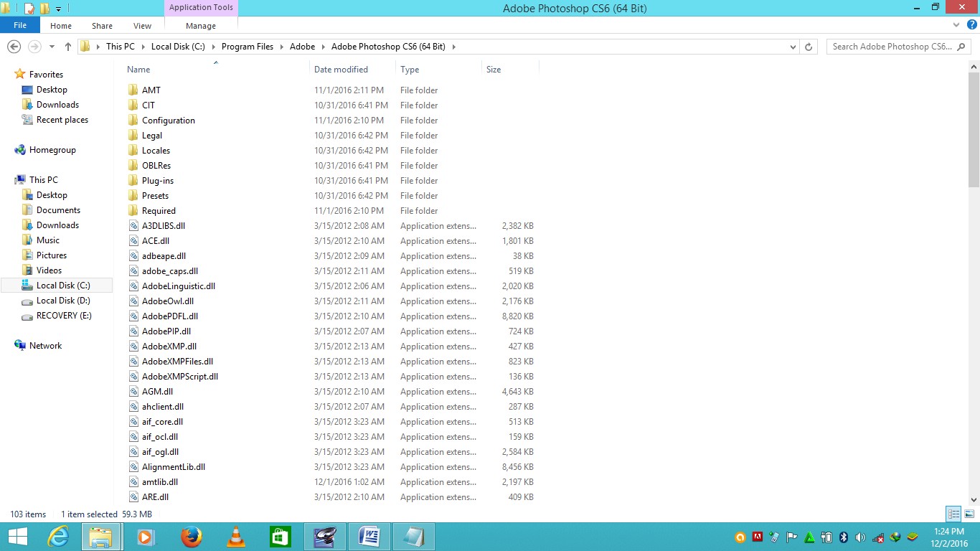Switch to the Home ribbon tab
The height and width of the screenshot is (551, 980).
[x=61, y=26]
